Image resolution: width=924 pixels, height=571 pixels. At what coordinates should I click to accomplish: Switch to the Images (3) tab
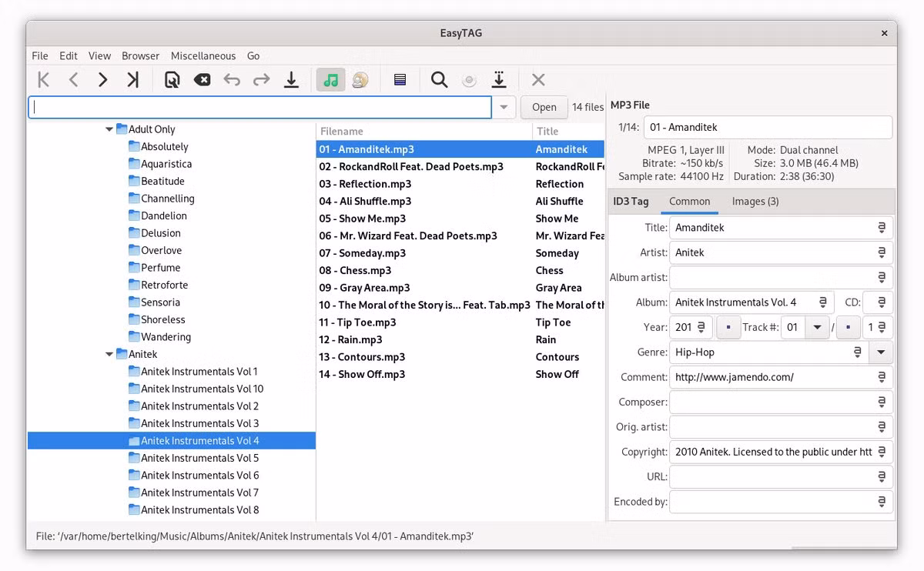pos(755,202)
